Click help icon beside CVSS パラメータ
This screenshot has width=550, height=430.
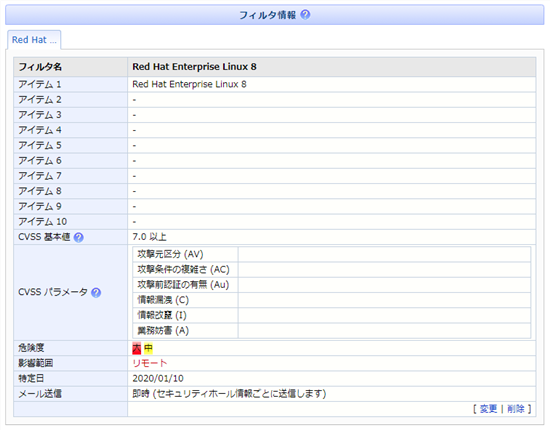coord(96,293)
